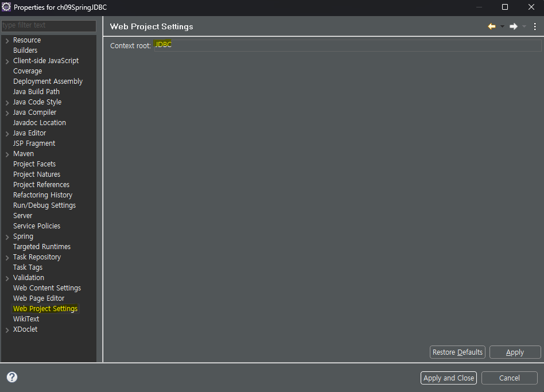The height and width of the screenshot is (392, 544).
Task: Click the forward navigation arrow icon
Action: (x=514, y=26)
